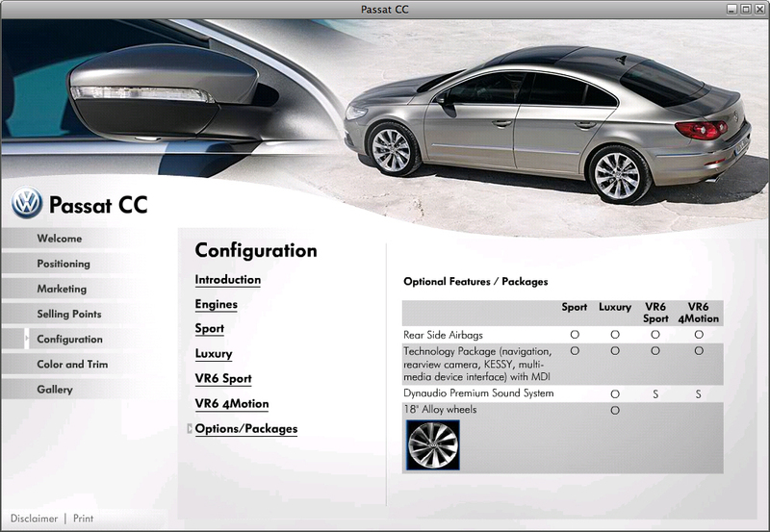Image resolution: width=770 pixels, height=532 pixels.
Task: Click the Technology Package row description
Action: (x=477, y=365)
